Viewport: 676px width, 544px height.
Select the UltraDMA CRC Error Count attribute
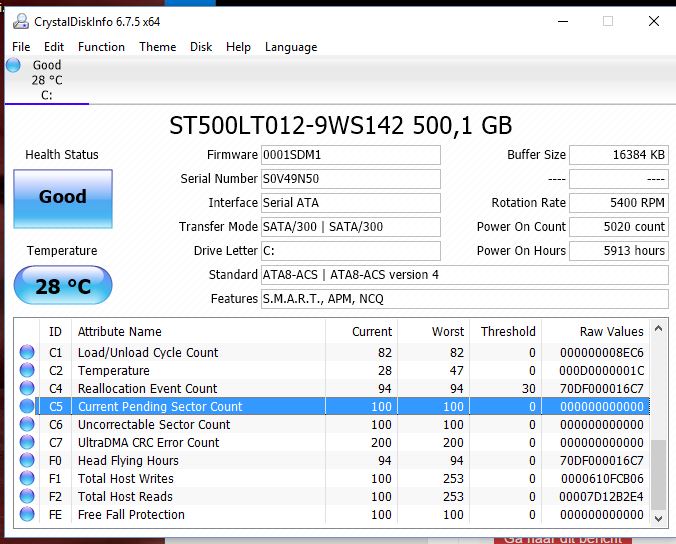(x=148, y=443)
